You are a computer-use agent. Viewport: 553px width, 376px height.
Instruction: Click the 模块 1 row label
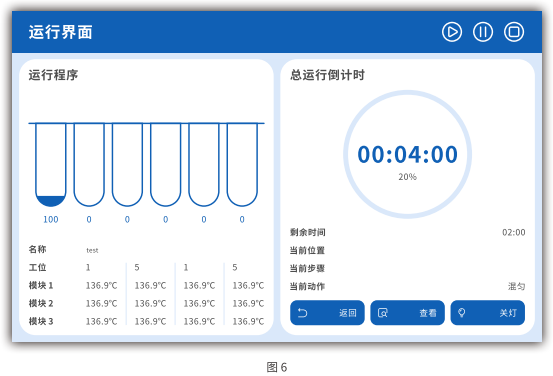pyautogui.click(x=41, y=285)
